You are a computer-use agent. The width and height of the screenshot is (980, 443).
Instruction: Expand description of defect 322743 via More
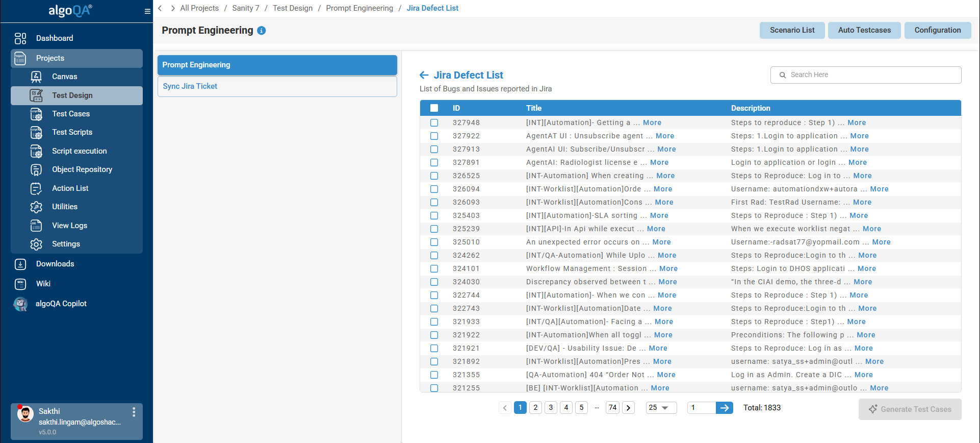(x=868, y=309)
